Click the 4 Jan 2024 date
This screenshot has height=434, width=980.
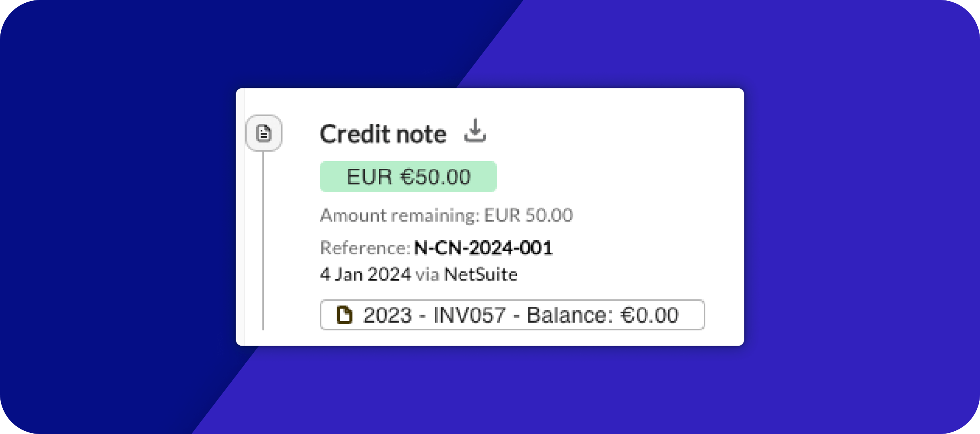(365, 274)
